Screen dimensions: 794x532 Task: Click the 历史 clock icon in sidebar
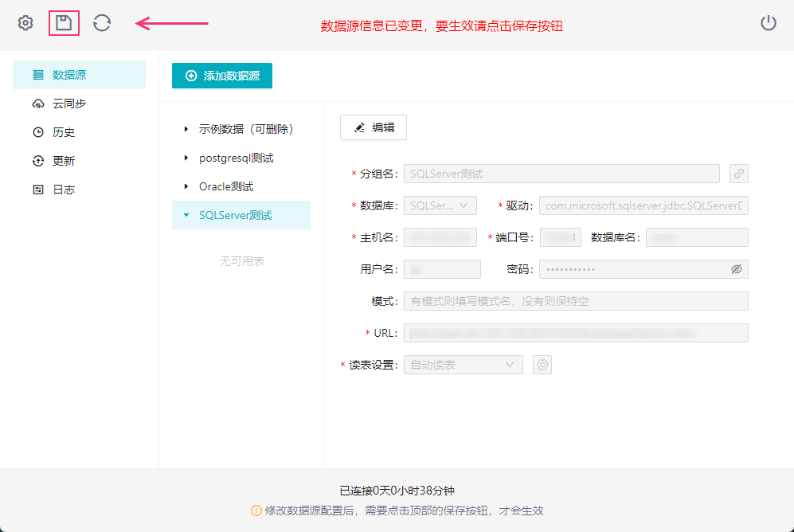tap(38, 132)
